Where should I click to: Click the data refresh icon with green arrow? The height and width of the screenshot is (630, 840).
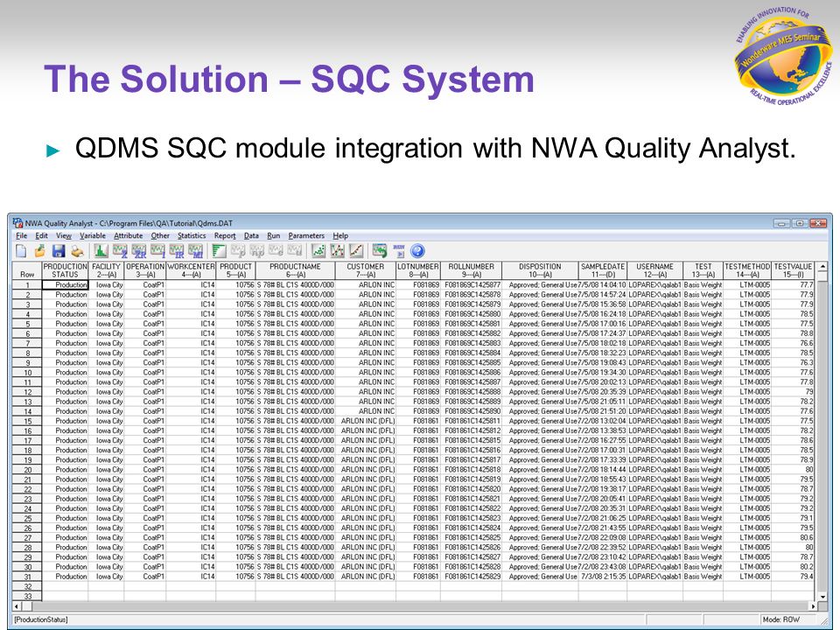[380, 251]
